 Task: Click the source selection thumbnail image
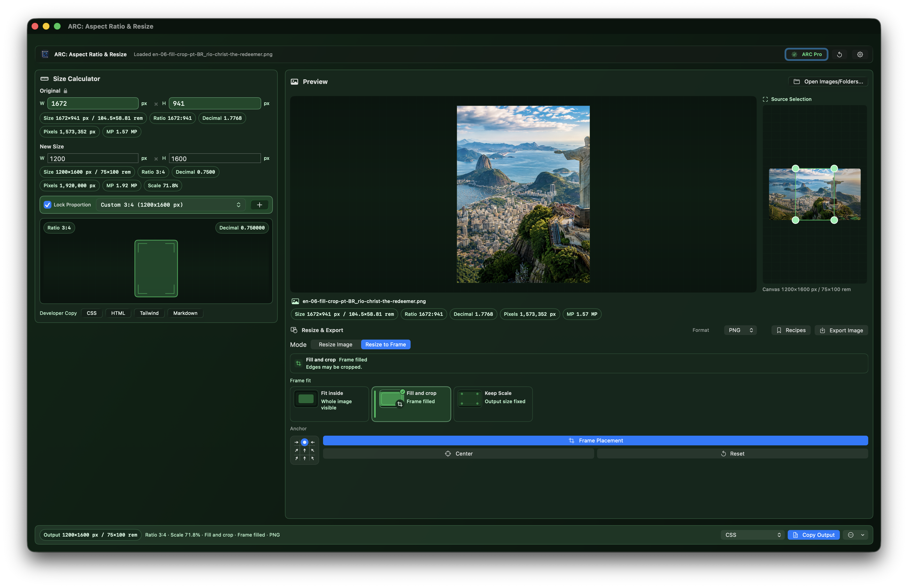[x=815, y=194]
